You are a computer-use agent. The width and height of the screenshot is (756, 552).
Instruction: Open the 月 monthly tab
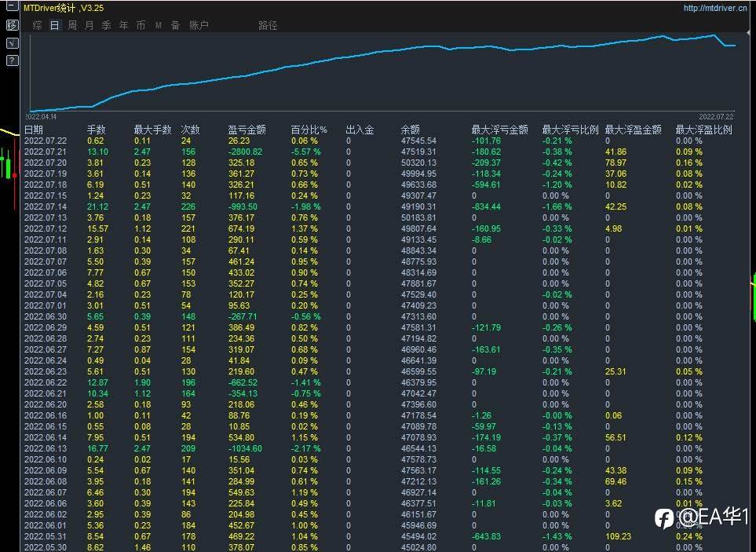point(89,25)
